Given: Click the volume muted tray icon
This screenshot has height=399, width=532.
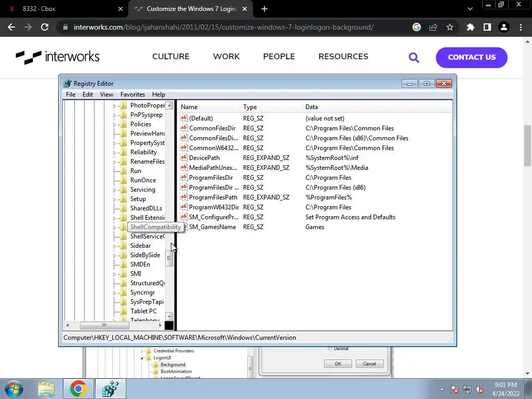Looking at the screenshot, I should coord(480,390).
